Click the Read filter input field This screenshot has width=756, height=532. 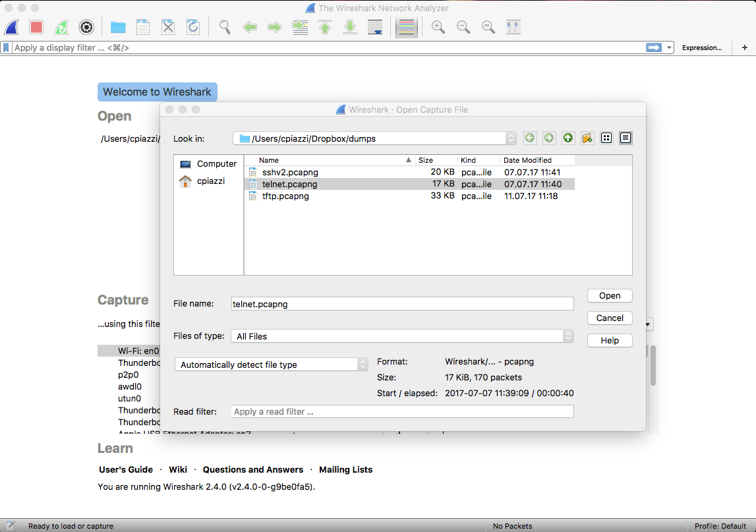pyautogui.click(x=403, y=411)
